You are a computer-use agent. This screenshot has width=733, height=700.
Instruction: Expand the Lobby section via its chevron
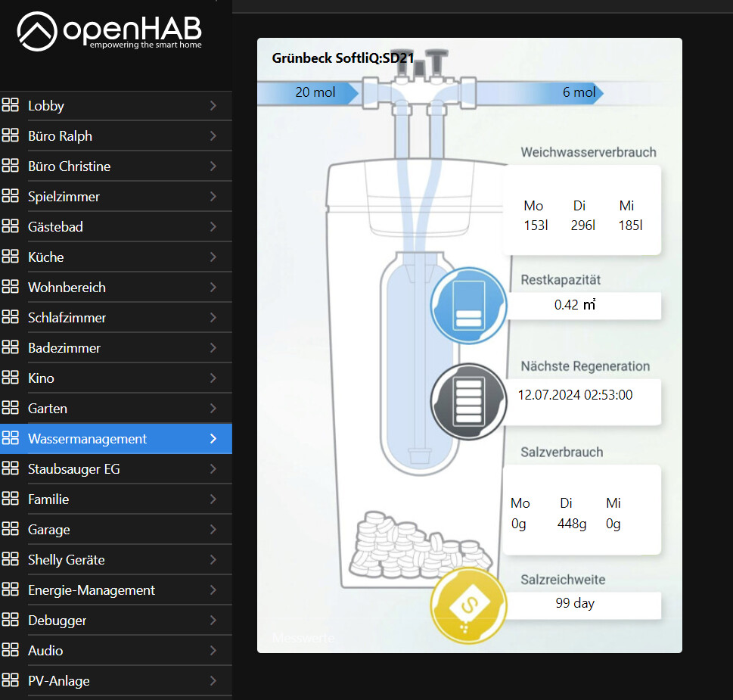click(x=214, y=104)
